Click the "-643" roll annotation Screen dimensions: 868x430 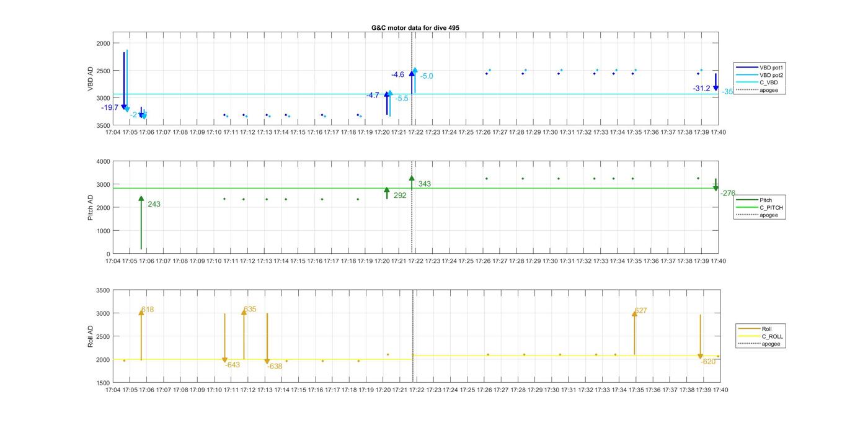pyautogui.click(x=232, y=365)
